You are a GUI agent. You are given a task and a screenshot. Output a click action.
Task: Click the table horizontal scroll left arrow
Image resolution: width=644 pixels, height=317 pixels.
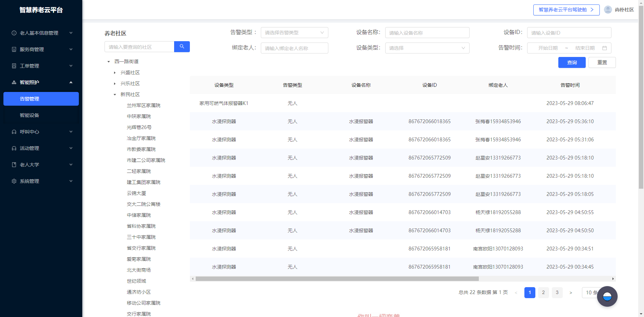point(193,279)
